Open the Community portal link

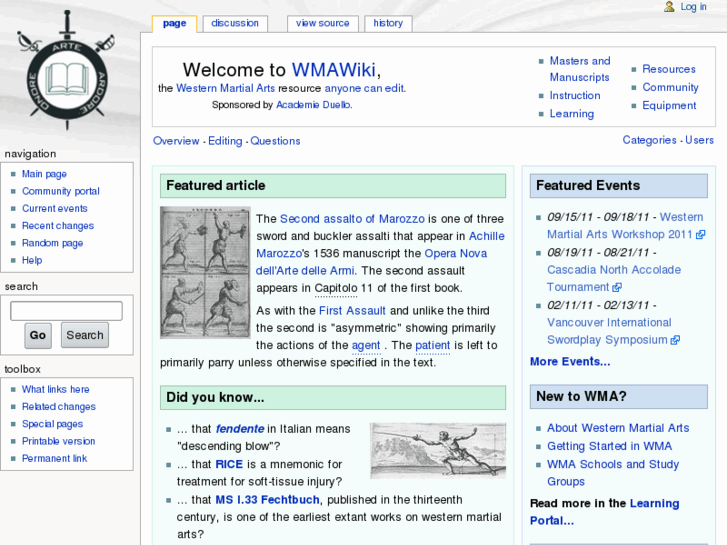61,191
